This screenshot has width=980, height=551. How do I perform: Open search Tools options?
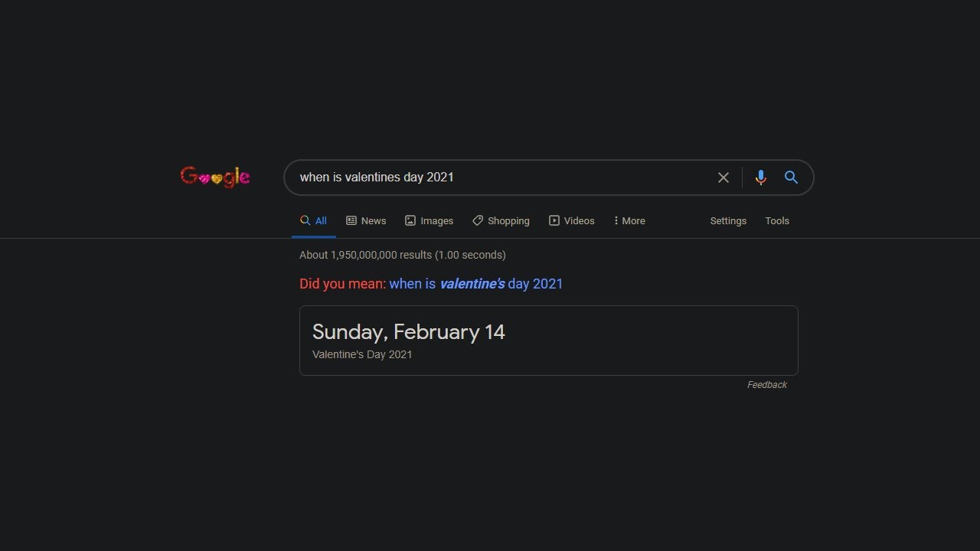click(777, 220)
